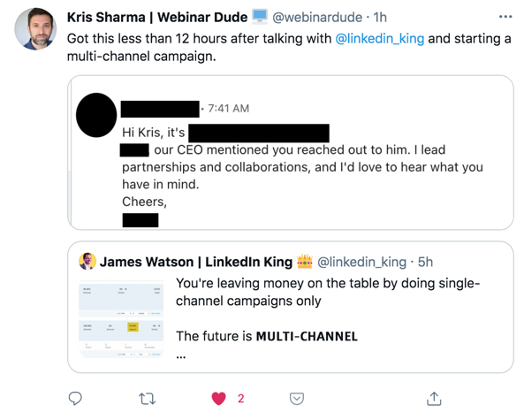Viewport: 524px width, 420px height.
Task: Open the 1h tweet timestamp
Action: coord(380,17)
